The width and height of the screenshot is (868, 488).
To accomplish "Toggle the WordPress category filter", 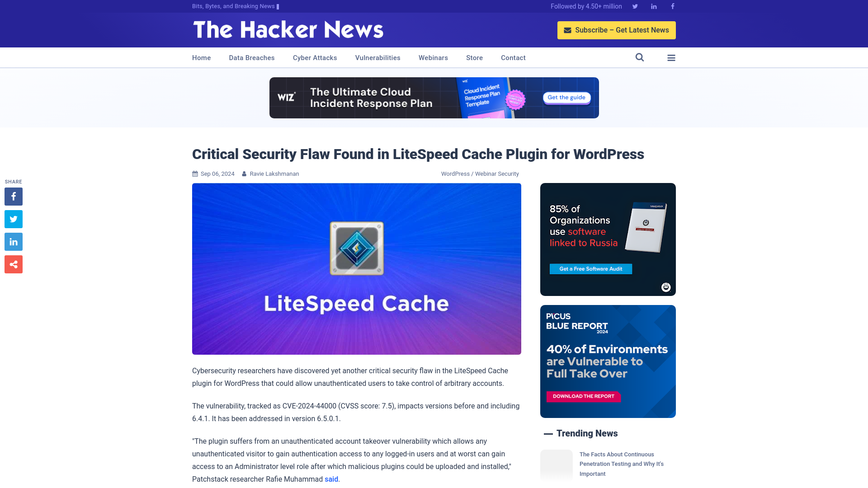I will click(x=455, y=174).
